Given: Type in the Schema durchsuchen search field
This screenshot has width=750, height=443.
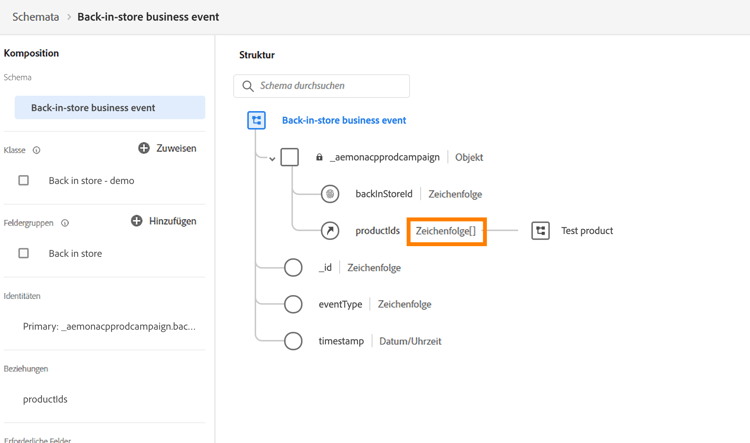Looking at the screenshot, I should (x=330, y=86).
